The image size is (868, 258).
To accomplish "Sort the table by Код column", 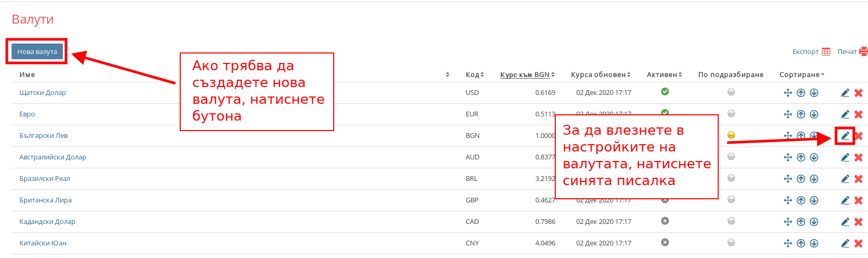I will click(x=475, y=74).
